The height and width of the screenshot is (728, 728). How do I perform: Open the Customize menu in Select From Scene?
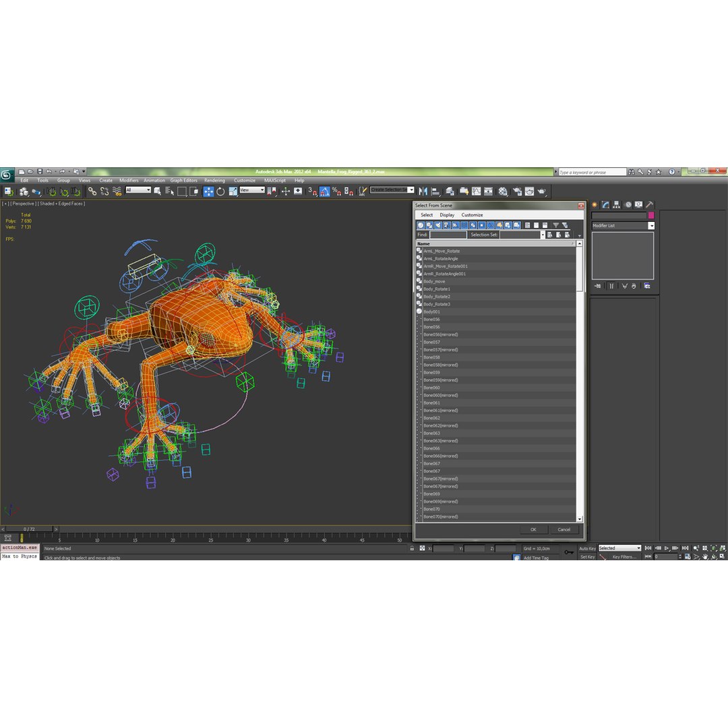point(472,215)
